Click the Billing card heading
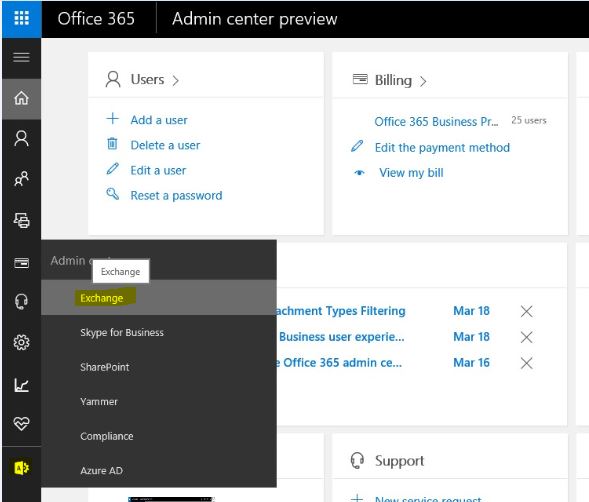This screenshot has width=589, height=502. 393,80
